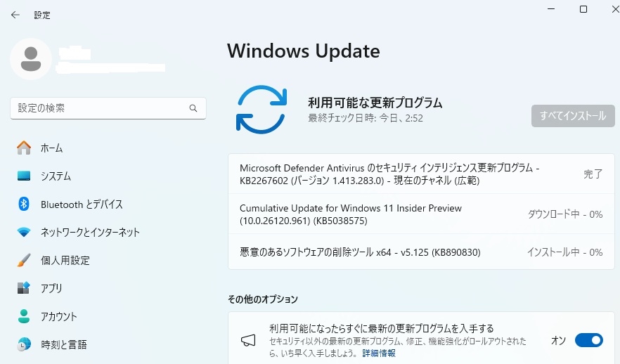
Task: Click the megaphone icon beside latest updates option
Action: [248, 340]
